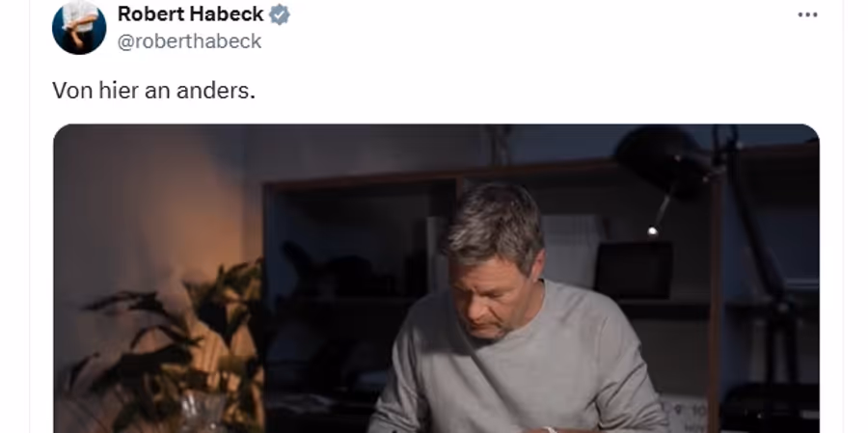868x433 pixels.
Task: Open Robert Habeck's profile avatar
Action: [x=79, y=27]
